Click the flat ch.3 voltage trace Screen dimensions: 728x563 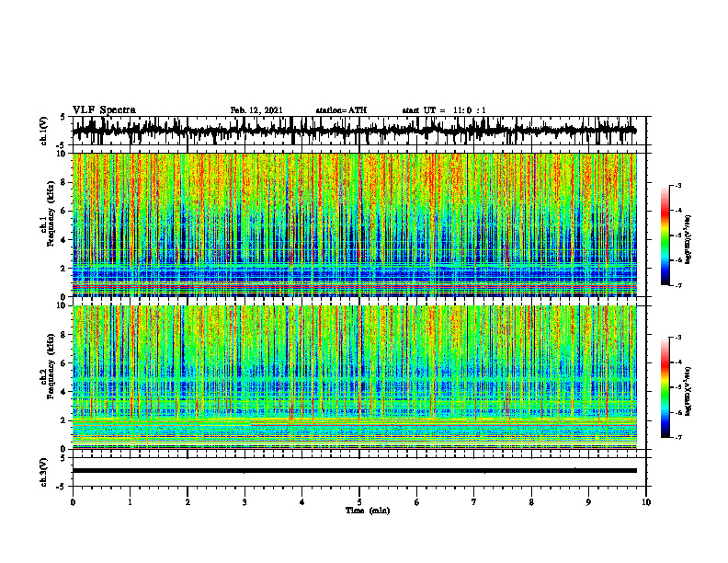tap(354, 471)
